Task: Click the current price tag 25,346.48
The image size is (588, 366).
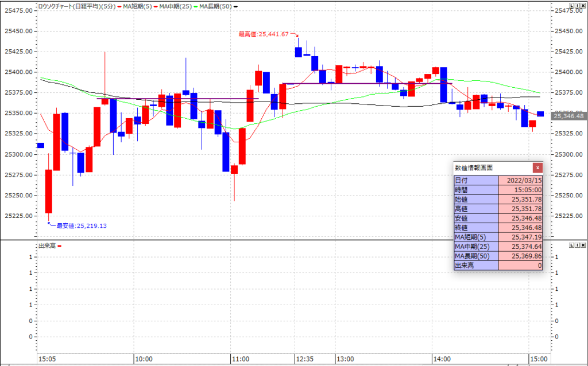Action: 568,116
